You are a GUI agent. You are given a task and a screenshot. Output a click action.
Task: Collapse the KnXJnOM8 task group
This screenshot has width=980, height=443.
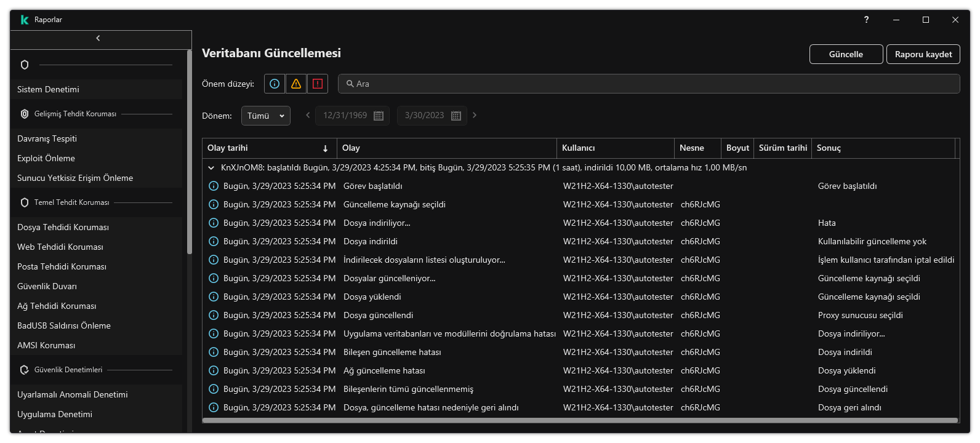tap(211, 167)
